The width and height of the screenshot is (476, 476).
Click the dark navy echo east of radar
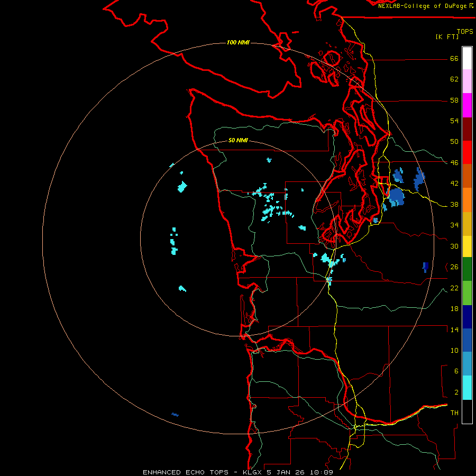[425, 267]
